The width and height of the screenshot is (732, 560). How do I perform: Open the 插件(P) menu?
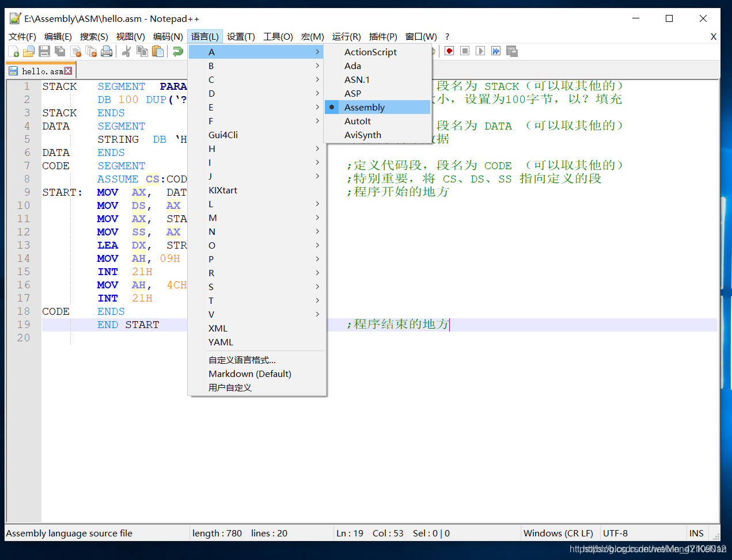click(383, 36)
